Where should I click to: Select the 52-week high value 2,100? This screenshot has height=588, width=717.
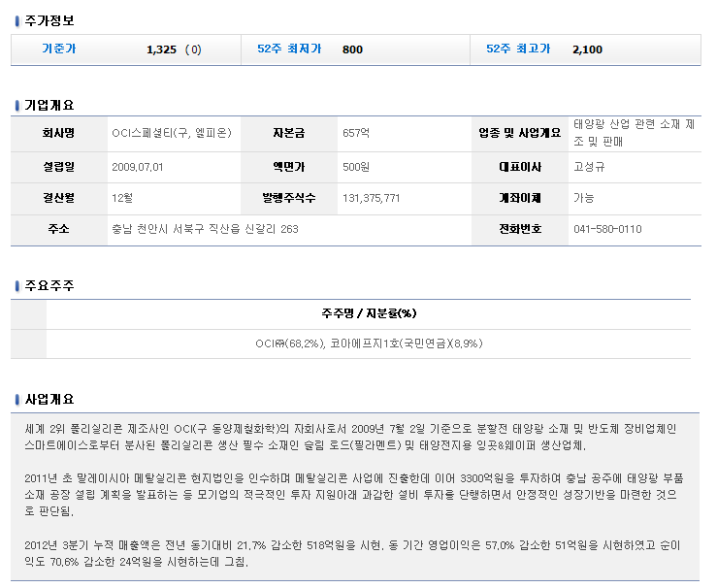(588, 49)
